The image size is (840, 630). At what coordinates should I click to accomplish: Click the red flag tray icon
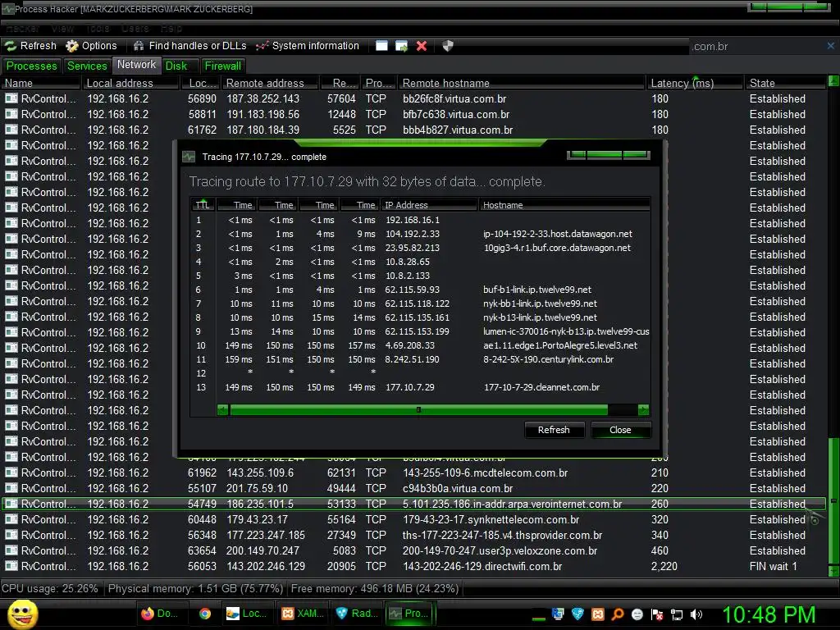pyautogui.click(x=657, y=614)
